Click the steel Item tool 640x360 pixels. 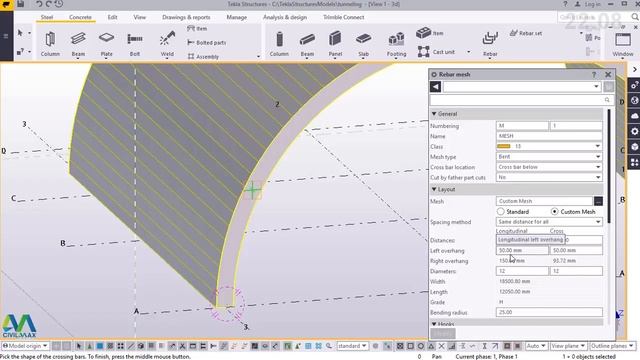197,29
